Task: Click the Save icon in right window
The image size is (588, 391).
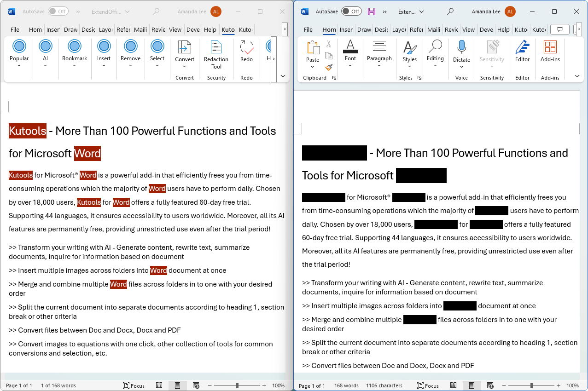Action: [x=371, y=11]
